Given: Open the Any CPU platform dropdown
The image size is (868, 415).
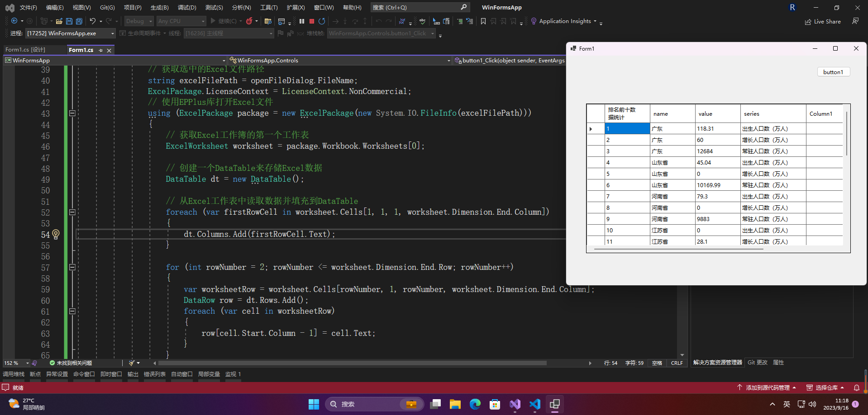Looking at the screenshot, I should pos(181,21).
